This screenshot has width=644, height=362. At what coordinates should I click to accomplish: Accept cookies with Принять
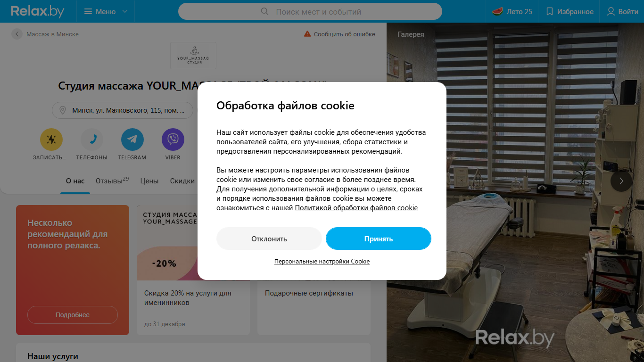pyautogui.click(x=379, y=239)
